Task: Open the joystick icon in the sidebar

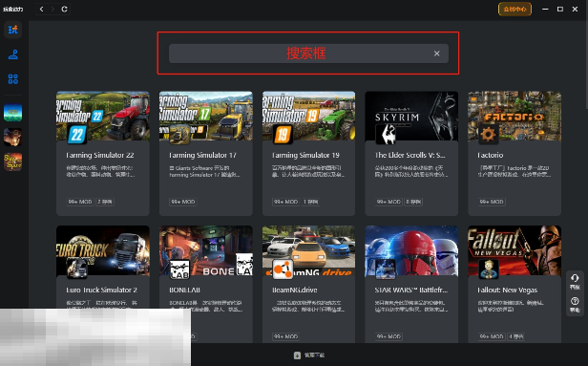Action: 13,54
